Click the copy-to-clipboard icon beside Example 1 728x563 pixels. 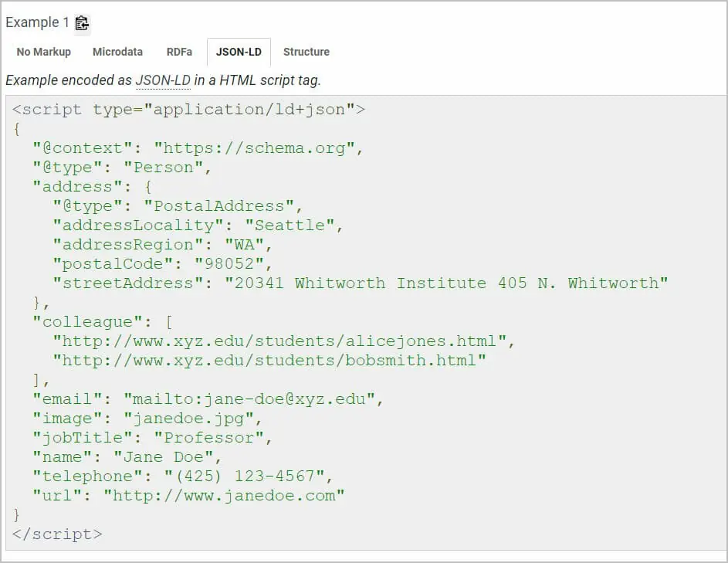click(x=82, y=23)
